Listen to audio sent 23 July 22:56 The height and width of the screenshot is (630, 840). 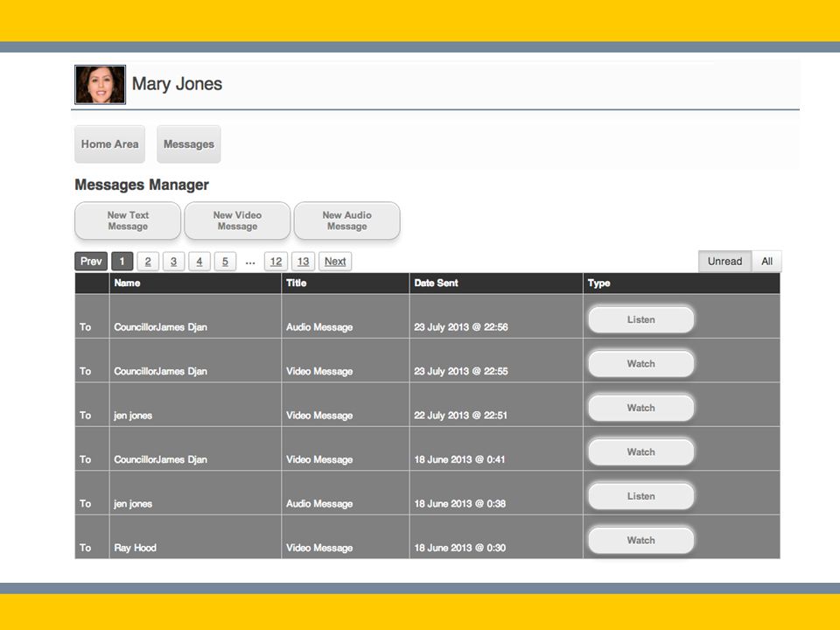tap(641, 320)
